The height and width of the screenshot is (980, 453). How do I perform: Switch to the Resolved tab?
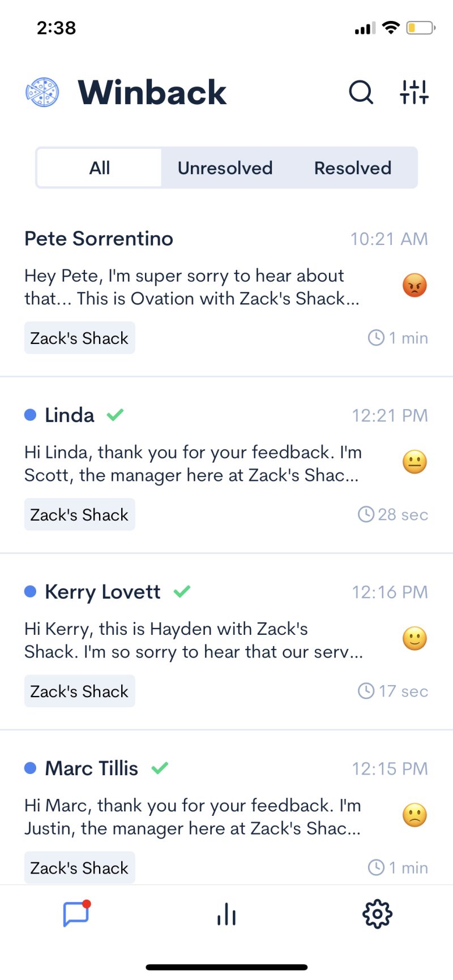[x=353, y=168]
